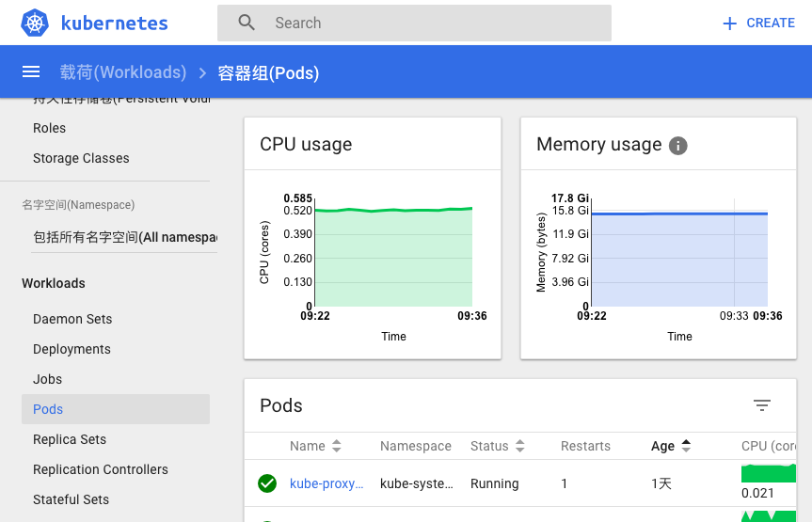Sort pods by Name column arrows
Image resolution: width=812 pixels, height=522 pixels.
337,446
